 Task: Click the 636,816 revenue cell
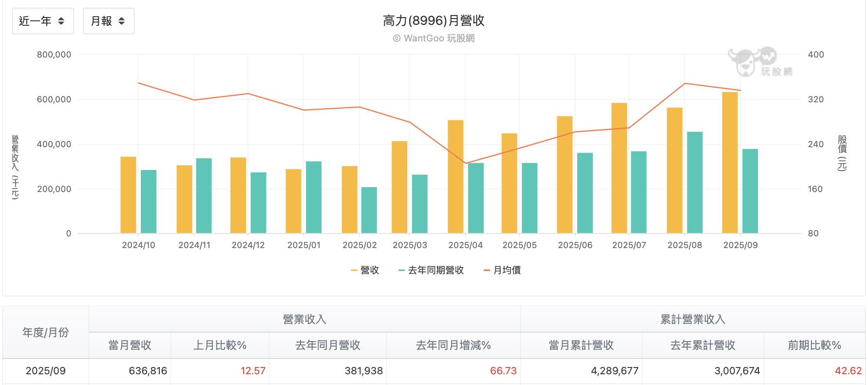coord(130,371)
